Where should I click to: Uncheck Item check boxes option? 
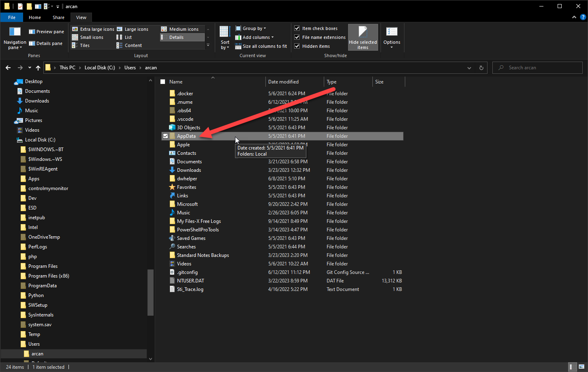(x=297, y=28)
